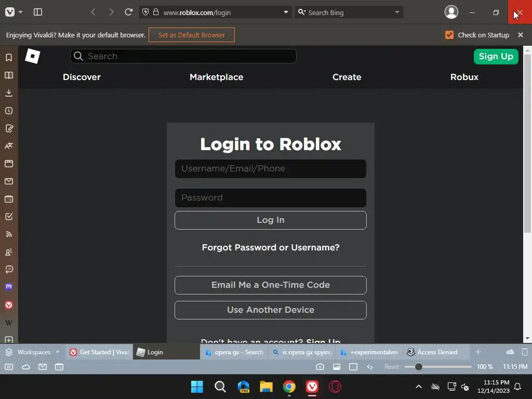
Task: Open Window panel in sidebar
Action: coord(9,164)
